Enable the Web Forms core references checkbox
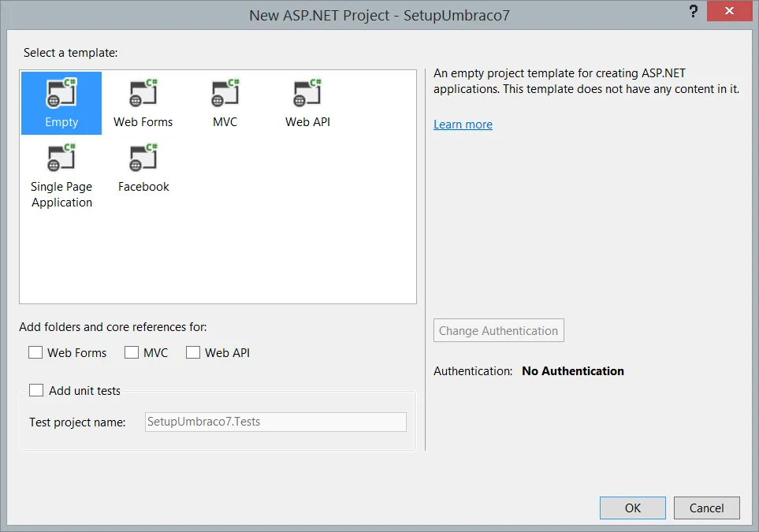Screen dimensions: 759x532 (x=35, y=353)
